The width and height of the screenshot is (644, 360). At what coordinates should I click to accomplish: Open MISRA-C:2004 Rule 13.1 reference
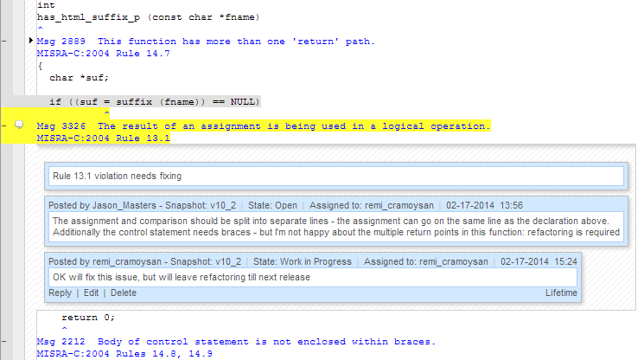tap(103, 138)
